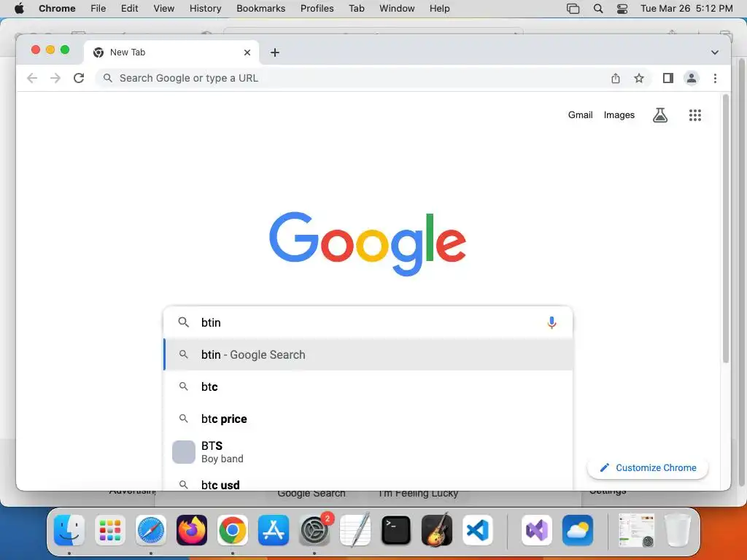The image size is (747, 560).
Task: Open Control Center in the menu bar
Action: [622, 9]
